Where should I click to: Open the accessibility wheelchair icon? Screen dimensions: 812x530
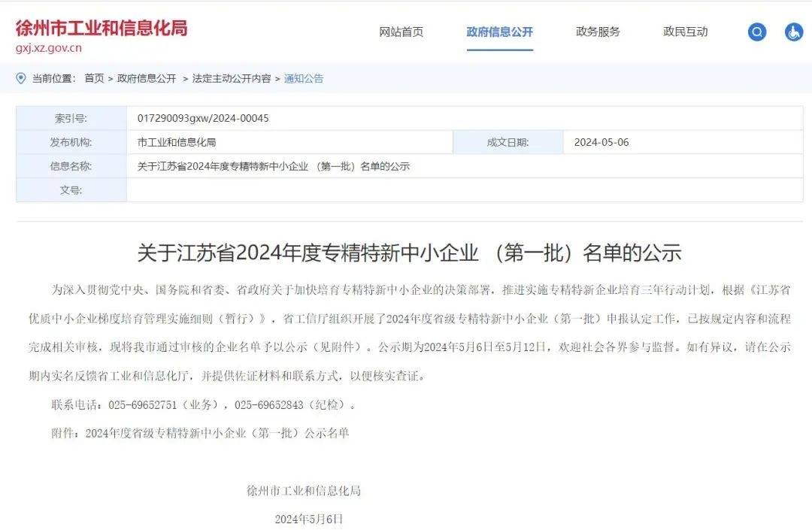click(793, 32)
